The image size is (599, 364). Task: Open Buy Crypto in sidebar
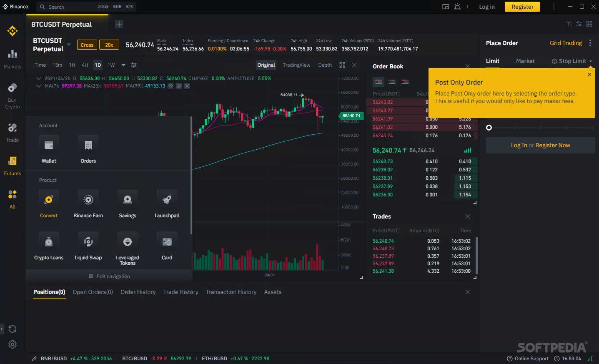(x=13, y=95)
